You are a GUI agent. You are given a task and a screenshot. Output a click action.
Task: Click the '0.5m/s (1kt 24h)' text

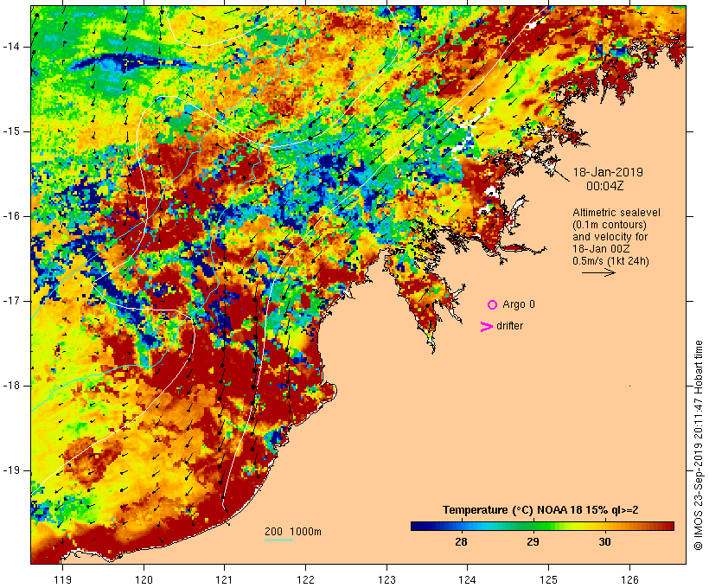(x=610, y=261)
